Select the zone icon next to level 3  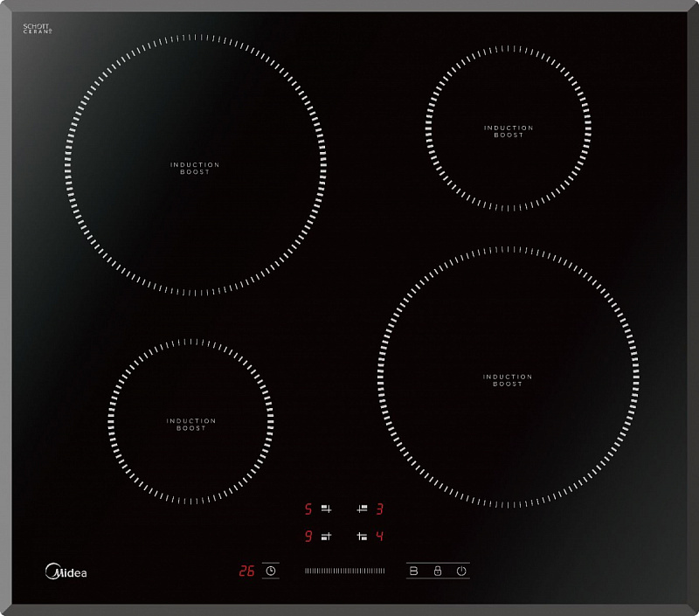[x=362, y=509]
